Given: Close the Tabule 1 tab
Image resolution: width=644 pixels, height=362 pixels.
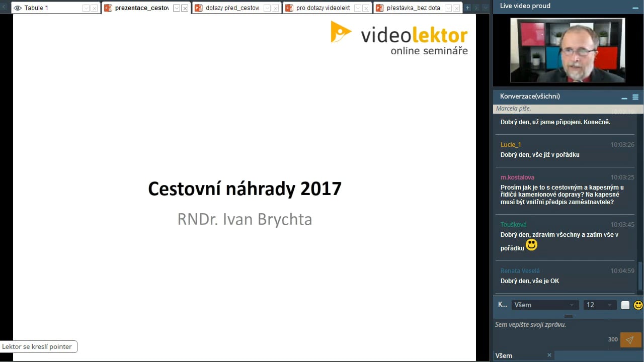Looking at the screenshot, I should pos(94,8).
